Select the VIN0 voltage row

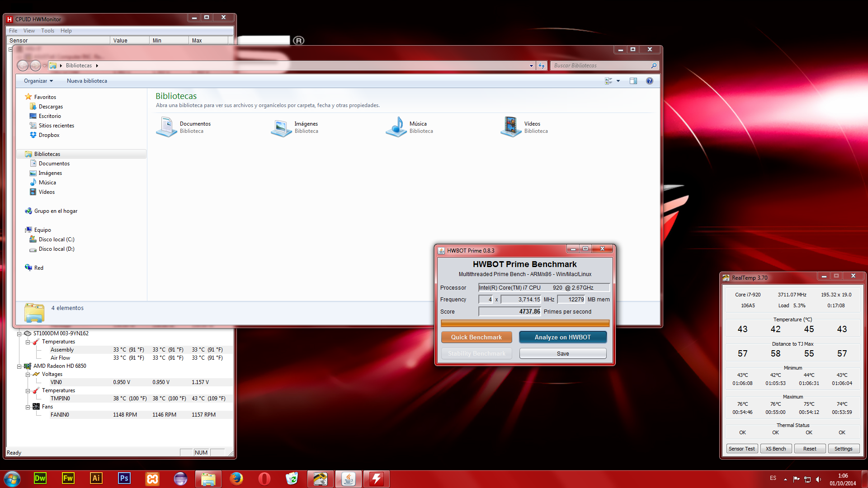141,382
